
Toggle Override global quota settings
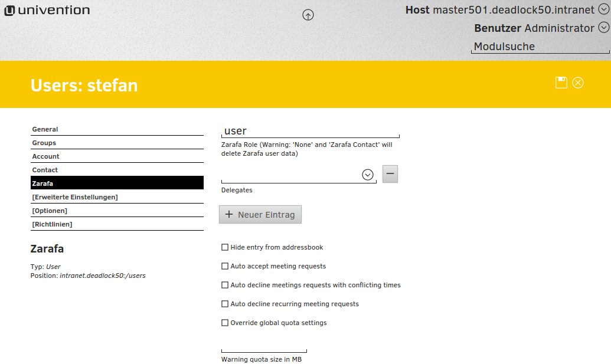(225, 323)
